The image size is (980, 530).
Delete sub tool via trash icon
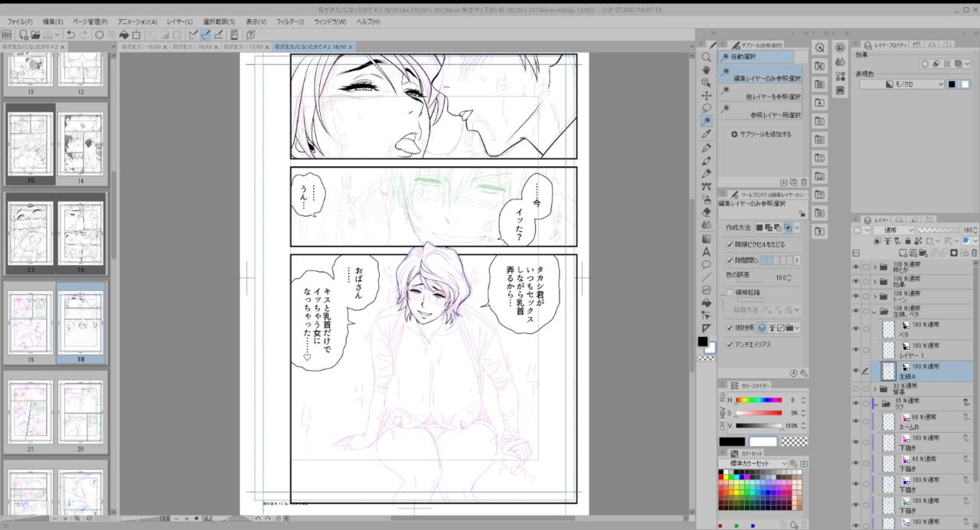tap(804, 182)
